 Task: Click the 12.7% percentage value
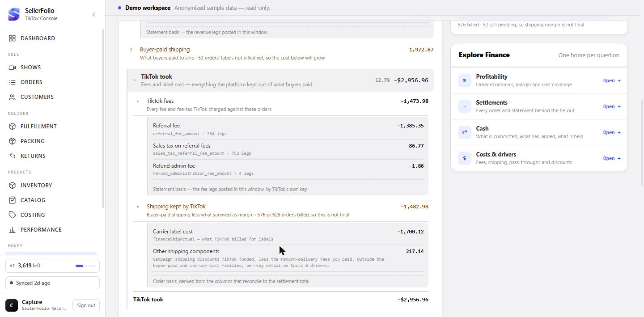pos(382,80)
